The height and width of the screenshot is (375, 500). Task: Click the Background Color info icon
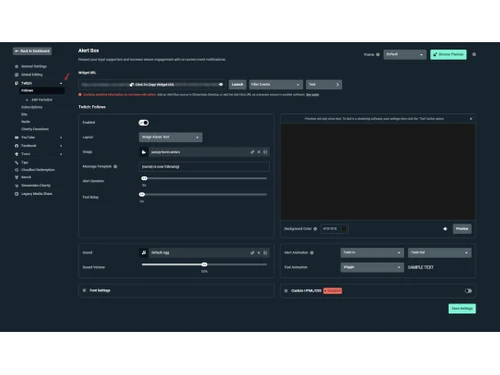pyautogui.click(x=315, y=229)
